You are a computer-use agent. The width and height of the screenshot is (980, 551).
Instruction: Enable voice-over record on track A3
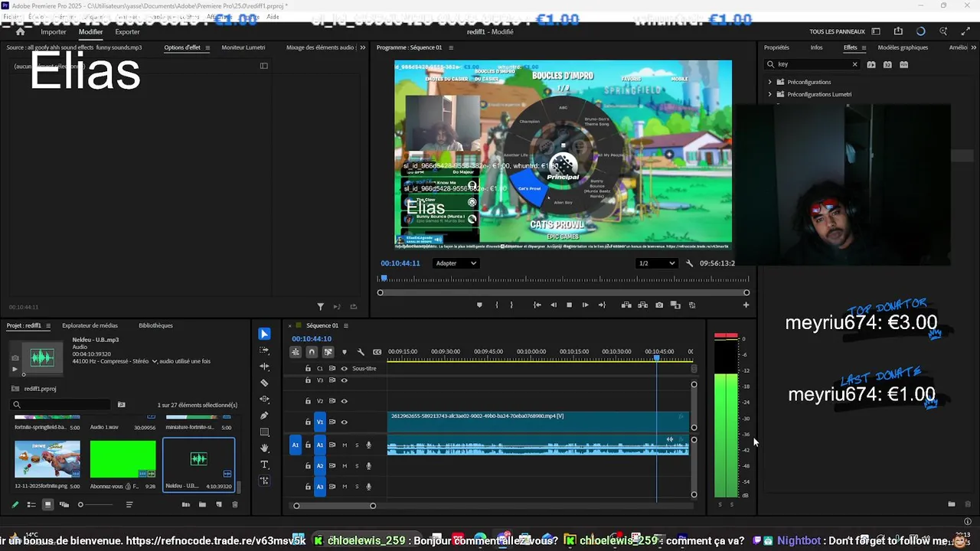tap(368, 486)
